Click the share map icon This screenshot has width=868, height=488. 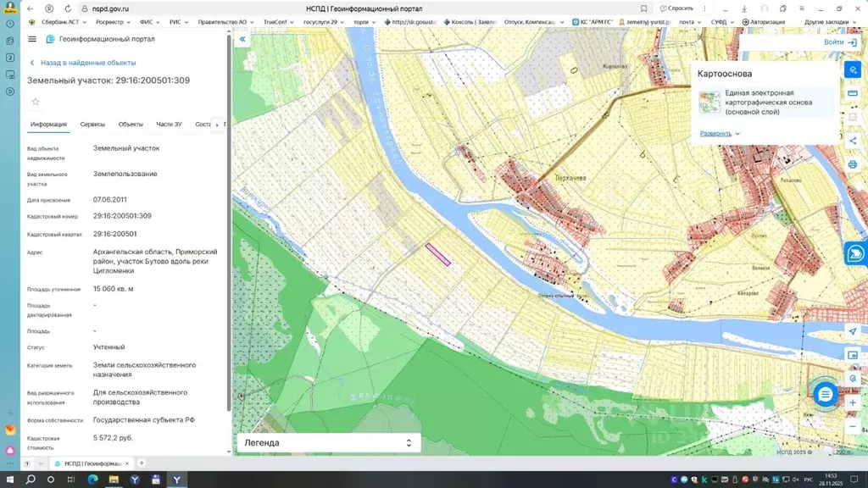pyautogui.click(x=853, y=141)
